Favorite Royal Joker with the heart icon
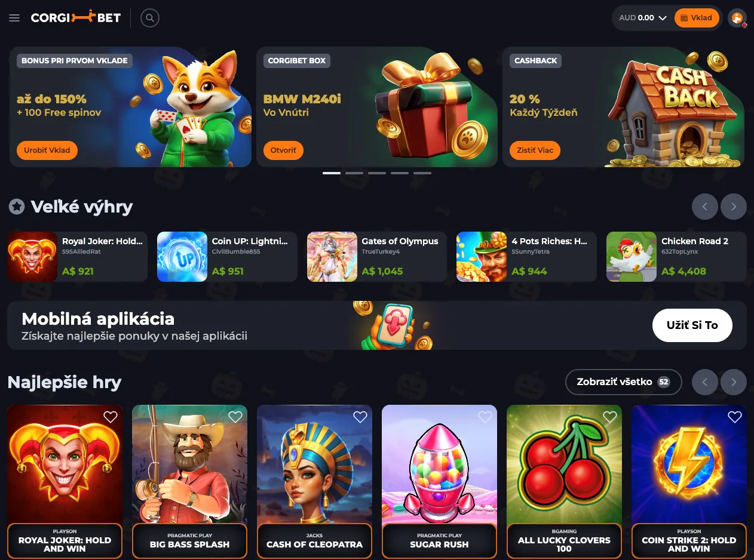The height and width of the screenshot is (560, 754). pyautogui.click(x=111, y=417)
